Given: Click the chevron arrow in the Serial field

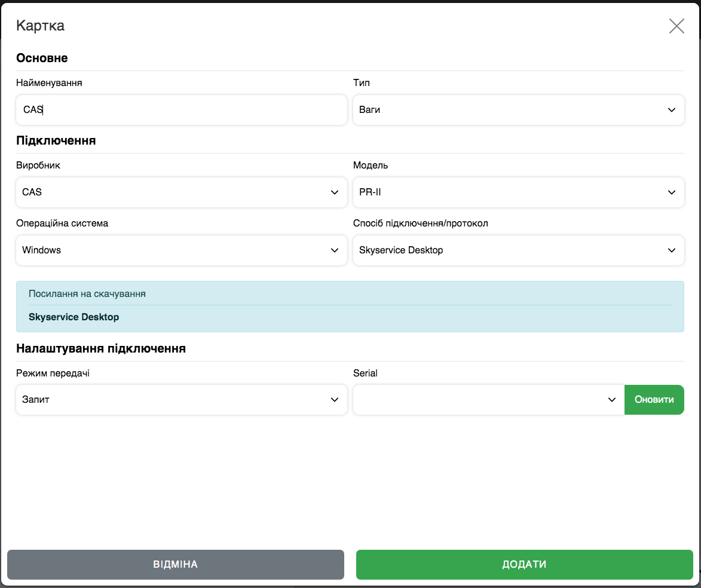Looking at the screenshot, I should pyautogui.click(x=612, y=400).
